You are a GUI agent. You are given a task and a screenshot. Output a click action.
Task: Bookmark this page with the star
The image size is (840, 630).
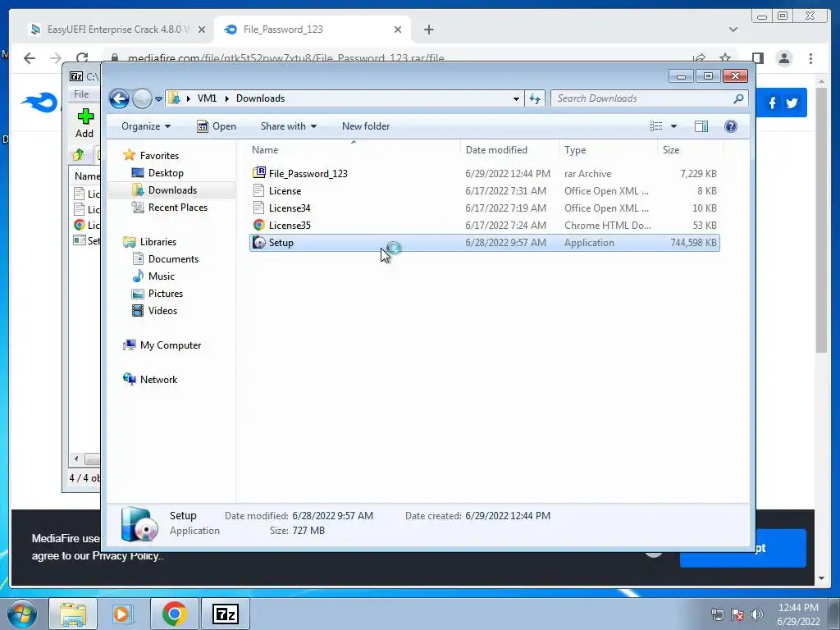(x=725, y=57)
